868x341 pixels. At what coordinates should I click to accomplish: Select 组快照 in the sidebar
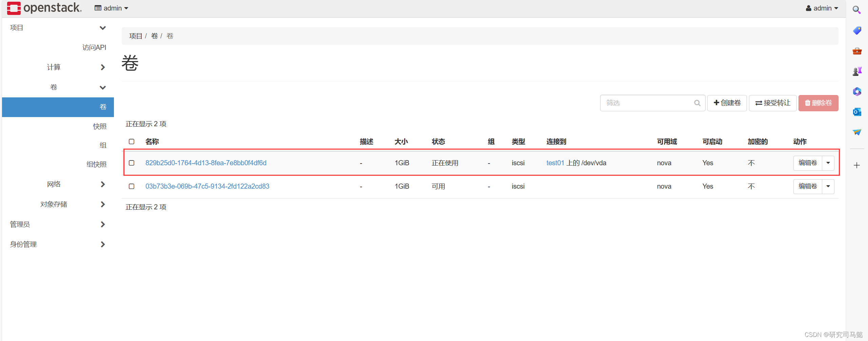click(x=96, y=164)
